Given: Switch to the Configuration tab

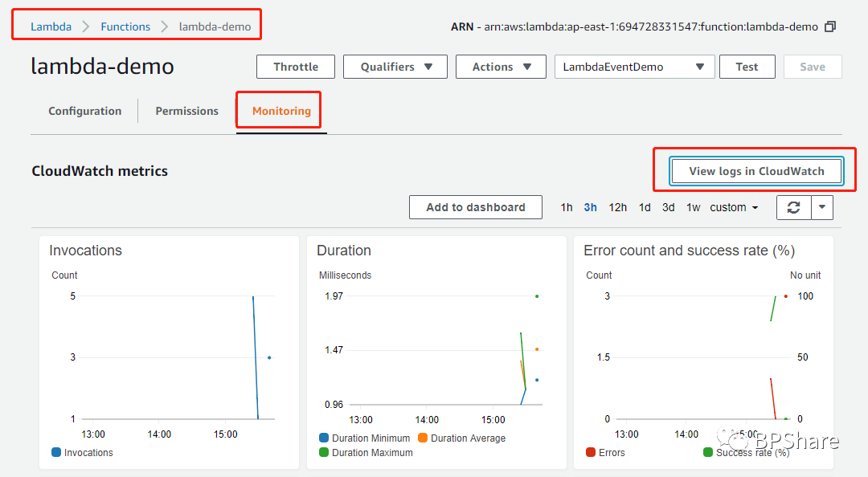Looking at the screenshot, I should coord(84,112).
